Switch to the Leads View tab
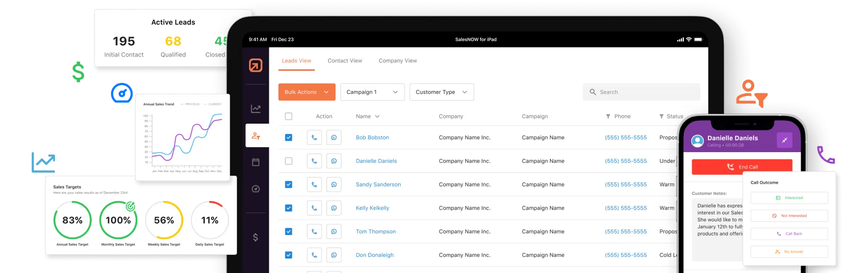The image size is (868, 273). [x=297, y=61]
